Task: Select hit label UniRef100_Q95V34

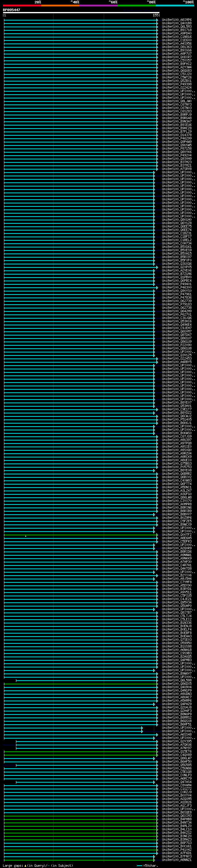Action: point(176,603)
